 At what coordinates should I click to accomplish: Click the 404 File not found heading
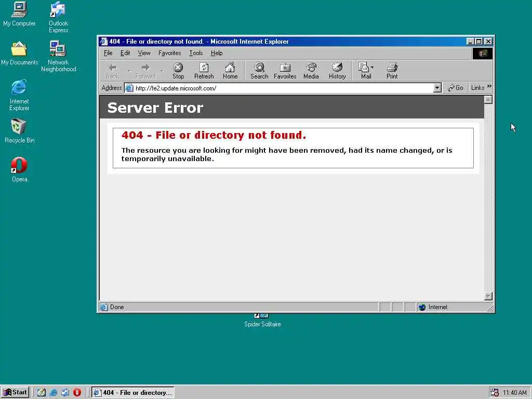click(214, 135)
